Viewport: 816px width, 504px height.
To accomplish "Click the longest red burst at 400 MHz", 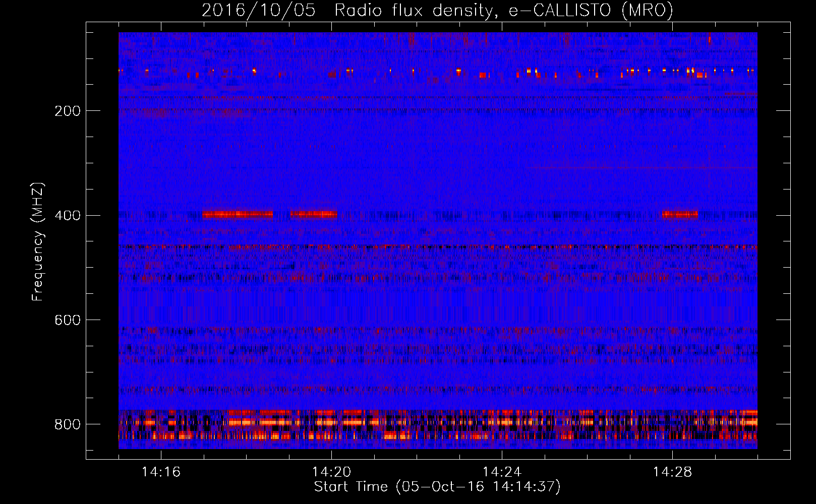I will tap(238, 214).
